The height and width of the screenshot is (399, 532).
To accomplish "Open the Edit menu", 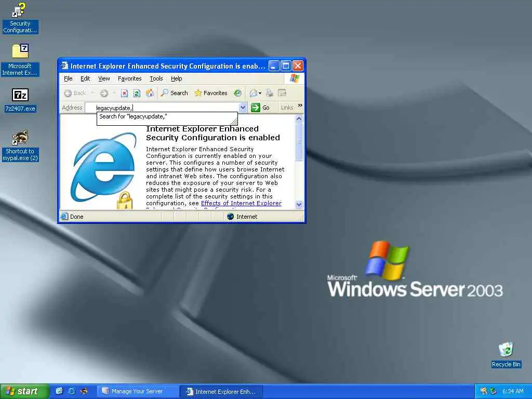I will (85, 79).
